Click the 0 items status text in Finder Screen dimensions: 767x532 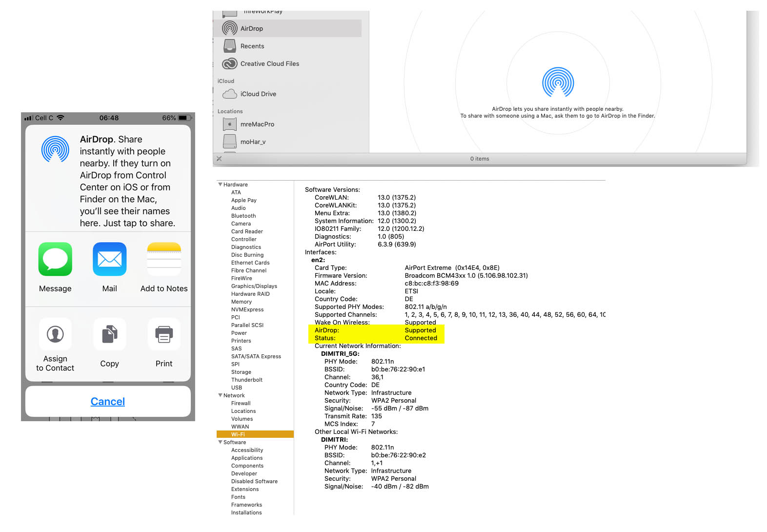tap(480, 159)
